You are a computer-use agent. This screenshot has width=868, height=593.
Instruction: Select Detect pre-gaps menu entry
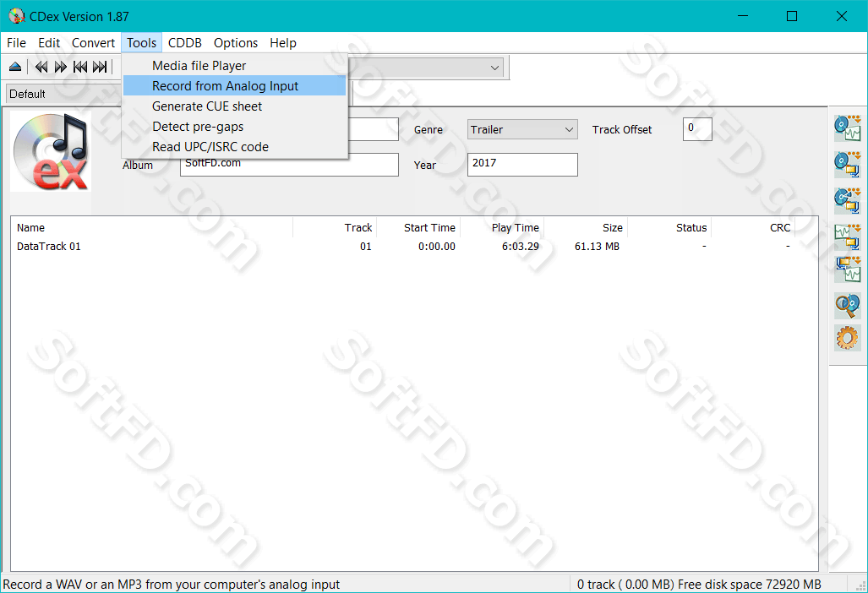[235, 127]
